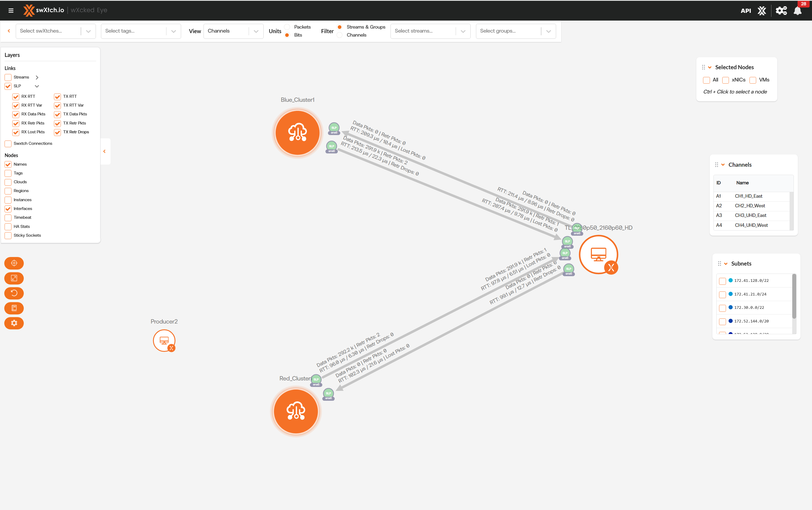Select the Packets units radio button
The height and width of the screenshot is (510, 812).
(287, 27)
